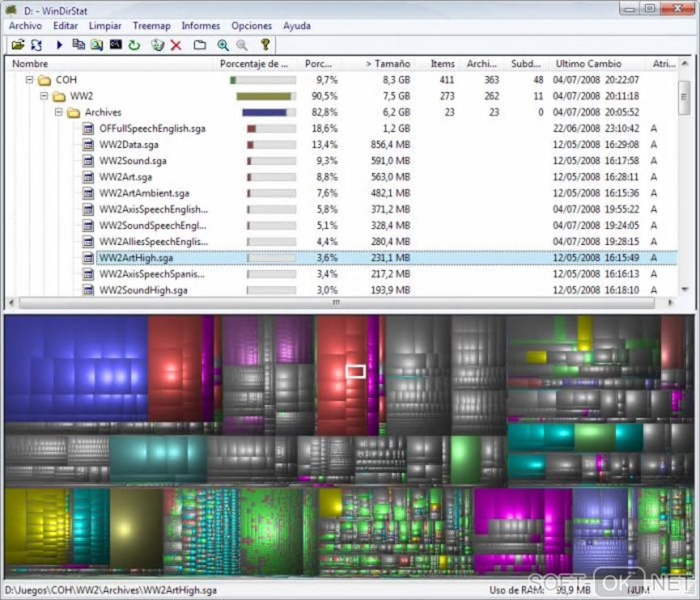This screenshot has width=700, height=600.
Task: Click the 8,3 GB size of COH
Action: (396, 80)
